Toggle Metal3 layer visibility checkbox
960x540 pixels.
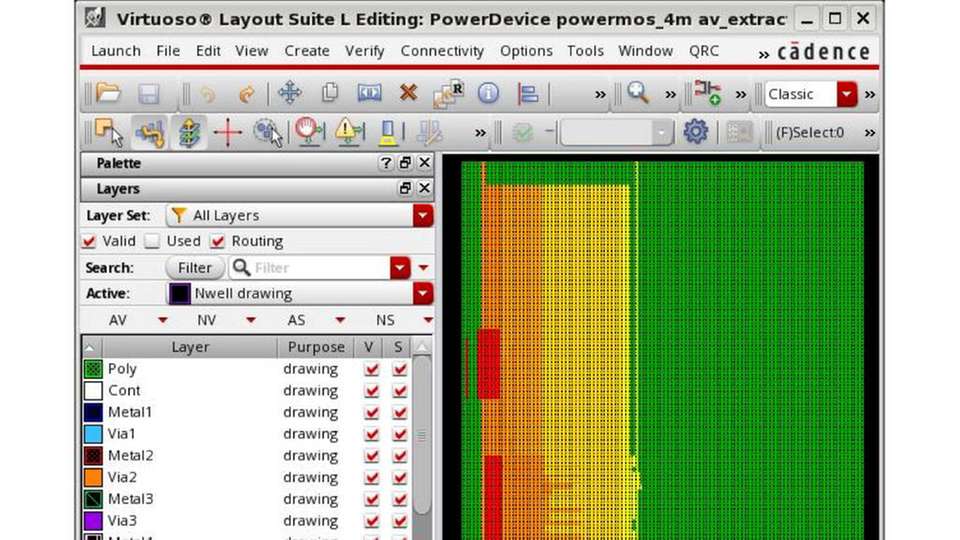click(x=371, y=499)
